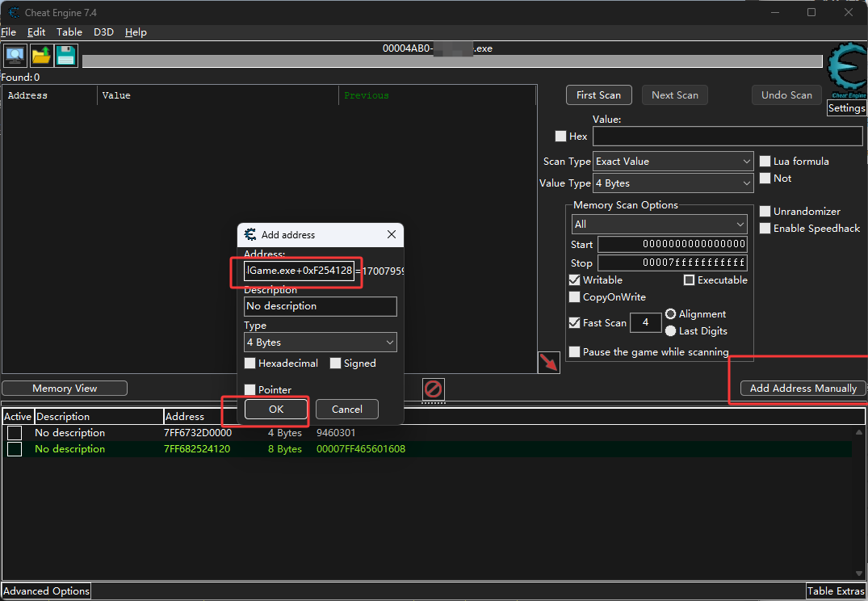Click the Add address dialog gear icon
This screenshot has width=868, height=601.
pyautogui.click(x=250, y=234)
